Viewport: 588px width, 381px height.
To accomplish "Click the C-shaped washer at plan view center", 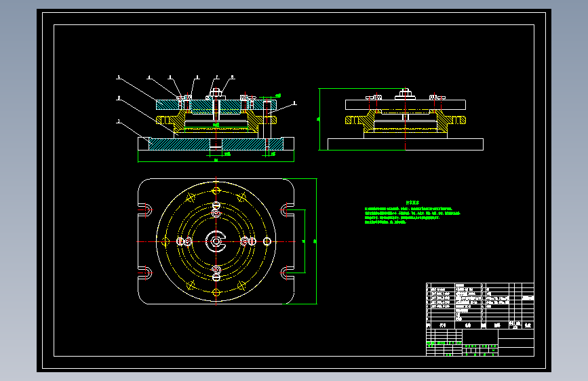I will click(x=216, y=241).
